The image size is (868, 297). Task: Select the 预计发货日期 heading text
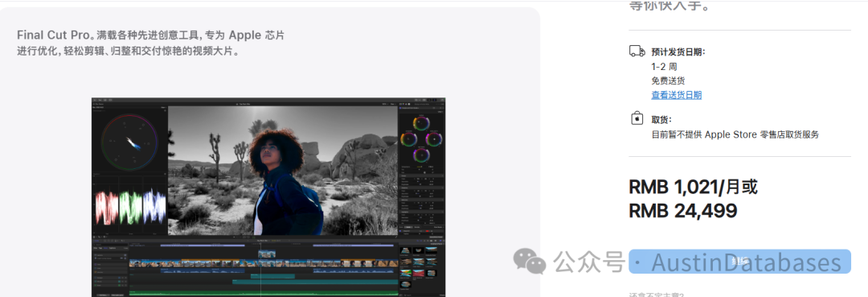coord(678,52)
